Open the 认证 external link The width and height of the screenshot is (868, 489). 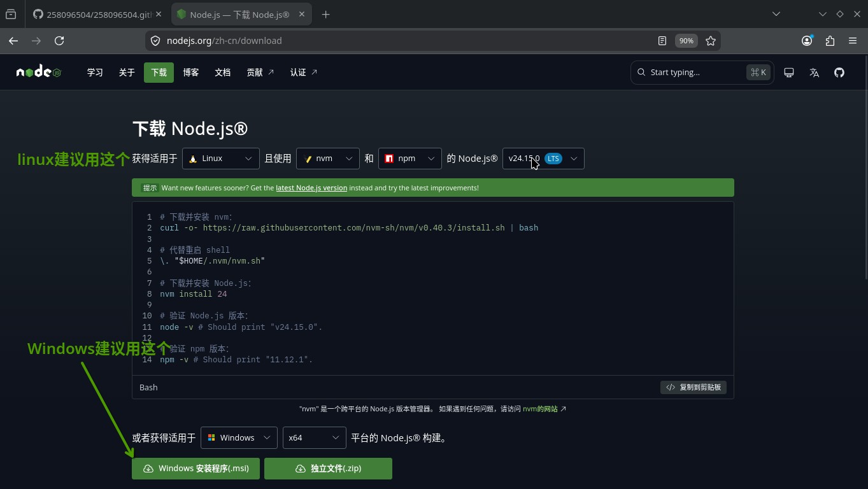304,73
